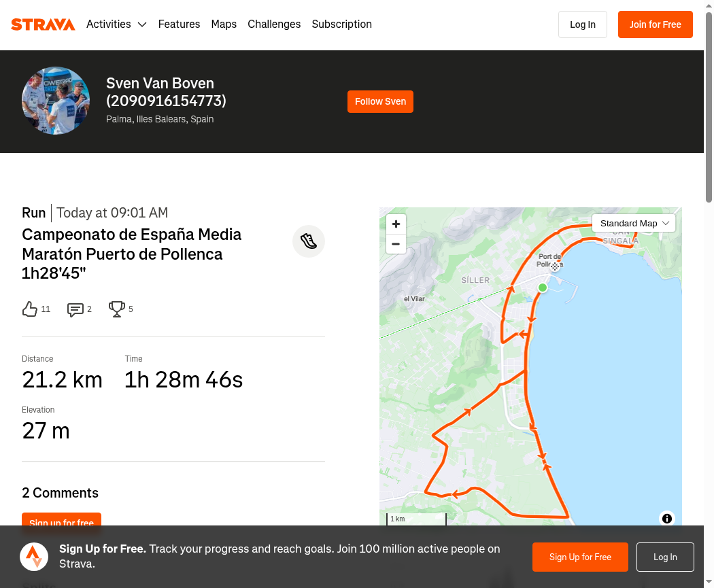Viewport: 714px width, 588px height.
Task: Open the Features menu item
Action: (179, 24)
